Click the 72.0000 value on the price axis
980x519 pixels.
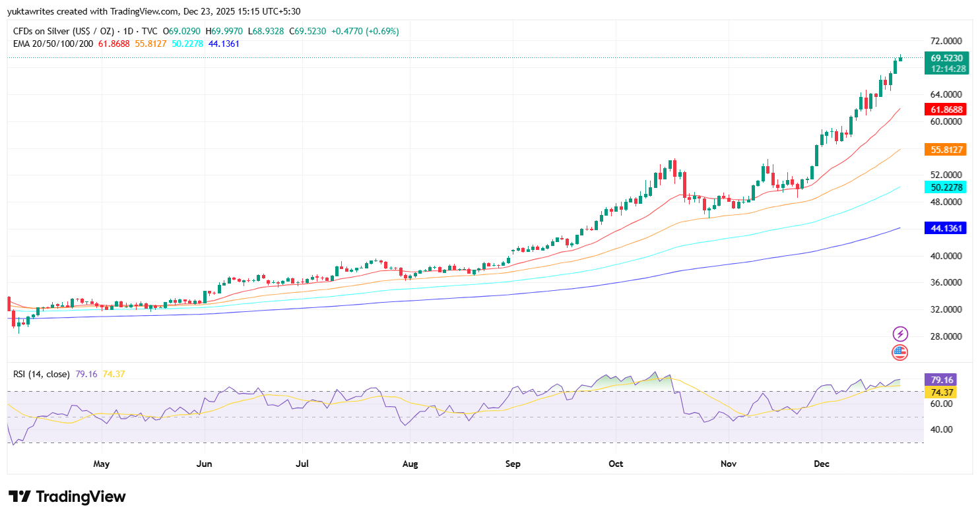pyautogui.click(x=946, y=40)
